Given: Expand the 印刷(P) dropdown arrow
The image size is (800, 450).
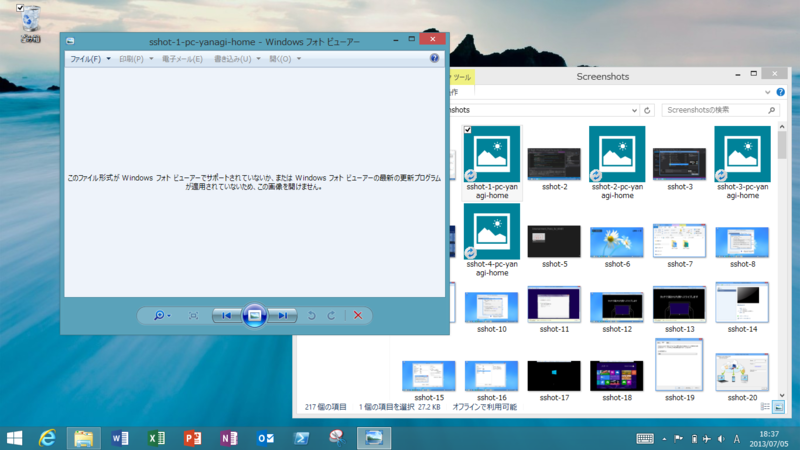Looking at the screenshot, I should point(151,59).
